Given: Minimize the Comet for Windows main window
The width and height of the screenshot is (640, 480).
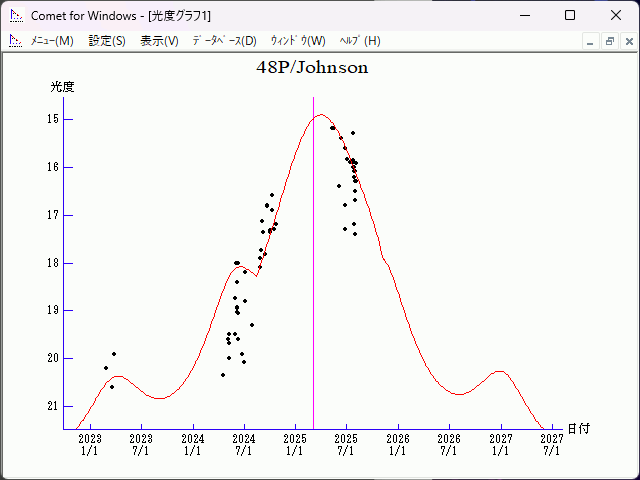Looking at the screenshot, I should pyautogui.click(x=524, y=16).
